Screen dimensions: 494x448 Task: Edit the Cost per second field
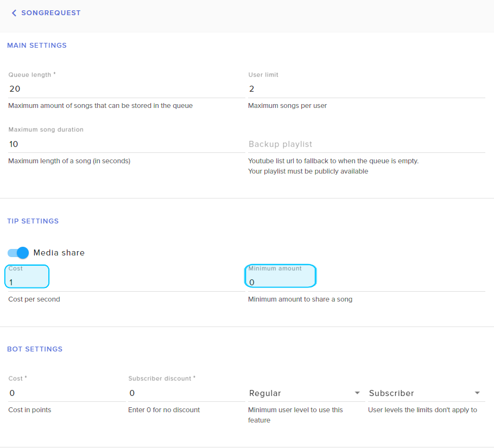(126, 282)
